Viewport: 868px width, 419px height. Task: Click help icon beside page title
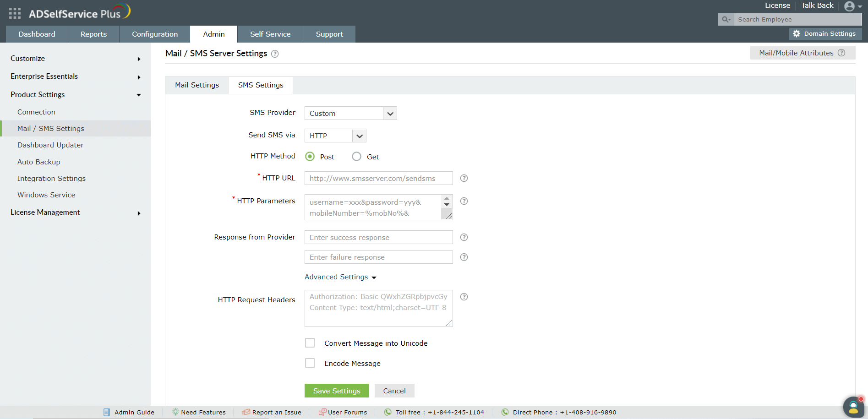[x=275, y=54]
